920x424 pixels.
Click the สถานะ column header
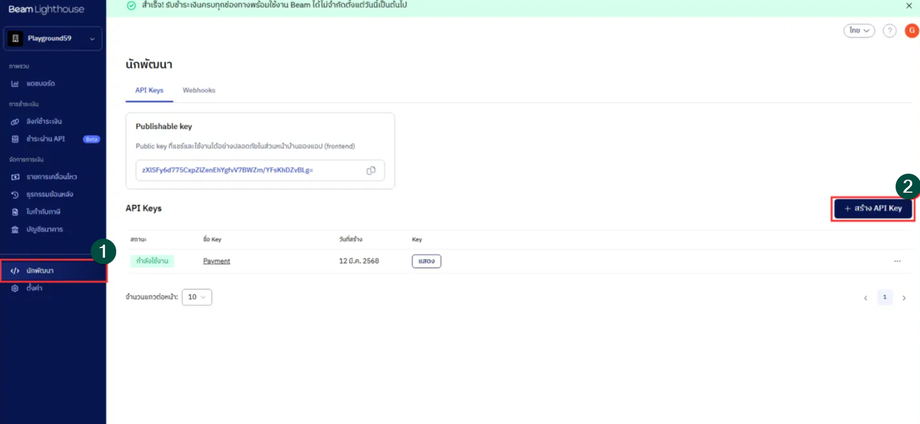[x=139, y=239]
